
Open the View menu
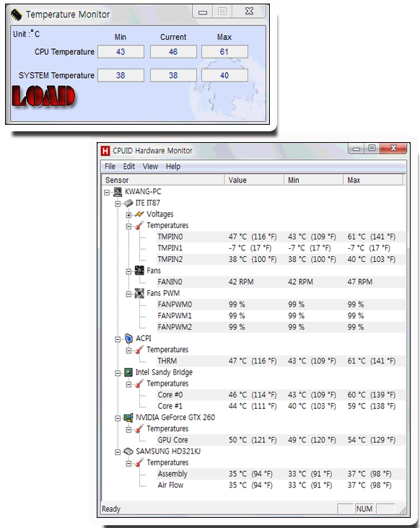point(150,167)
